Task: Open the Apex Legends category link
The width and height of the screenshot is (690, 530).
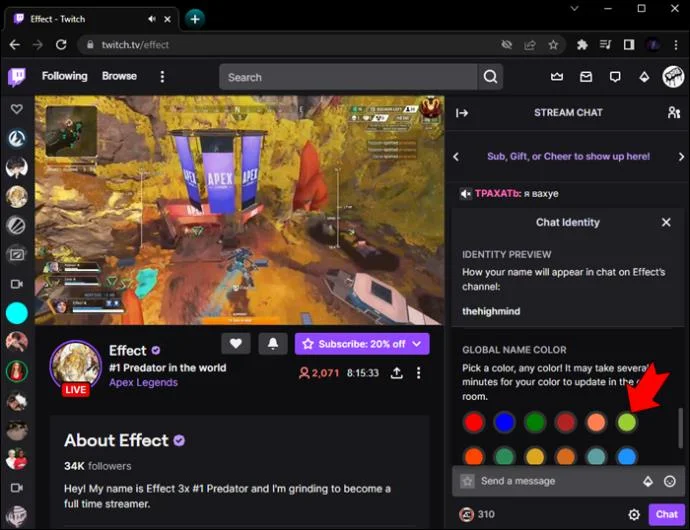Action: pos(143,383)
